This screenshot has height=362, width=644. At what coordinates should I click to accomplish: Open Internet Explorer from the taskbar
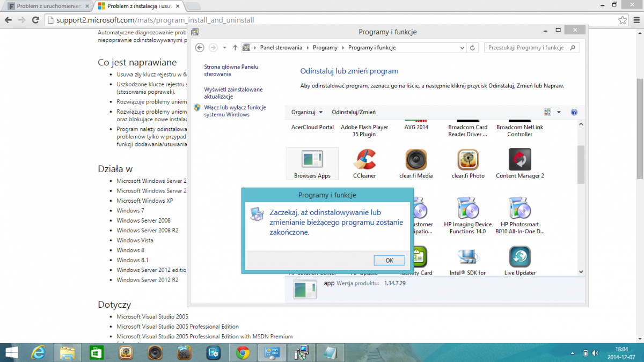click(39, 352)
